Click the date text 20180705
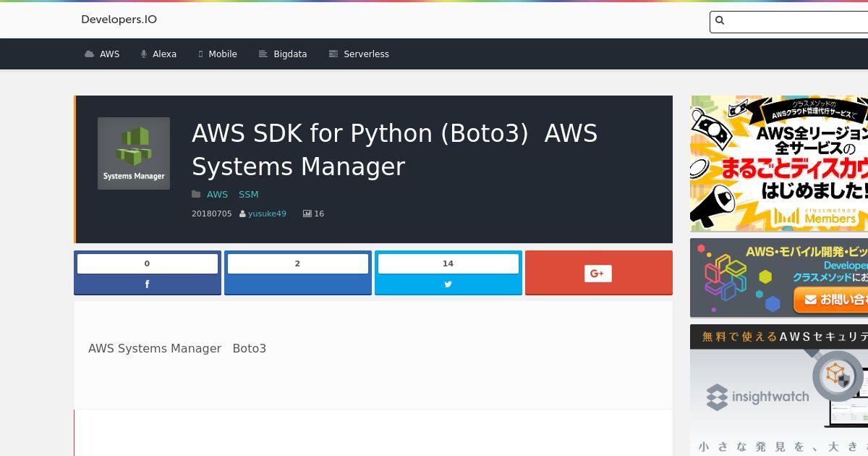Screen dimensions: 868x456 (212, 214)
